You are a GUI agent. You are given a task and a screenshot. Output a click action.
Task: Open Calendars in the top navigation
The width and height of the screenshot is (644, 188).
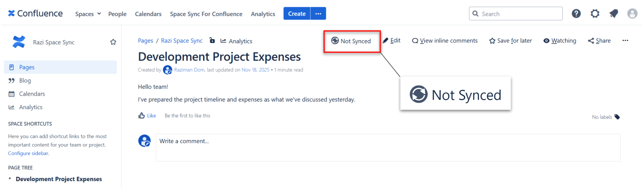(x=148, y=14)
